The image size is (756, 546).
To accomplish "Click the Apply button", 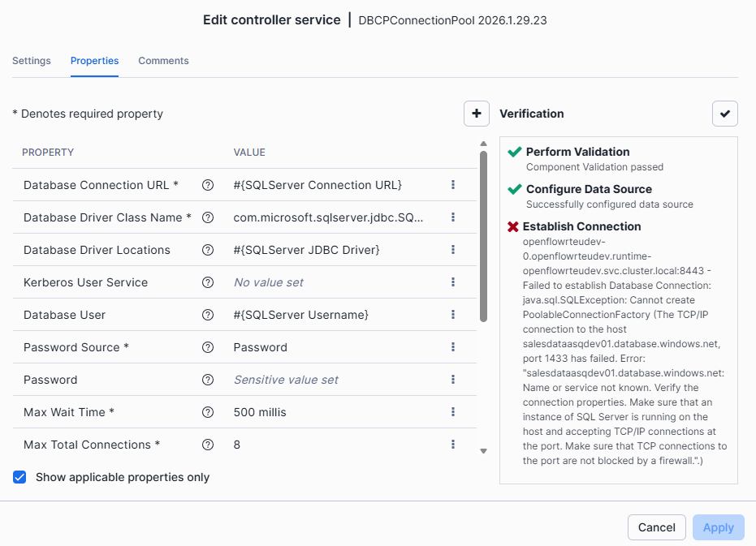I will [718, 527].
